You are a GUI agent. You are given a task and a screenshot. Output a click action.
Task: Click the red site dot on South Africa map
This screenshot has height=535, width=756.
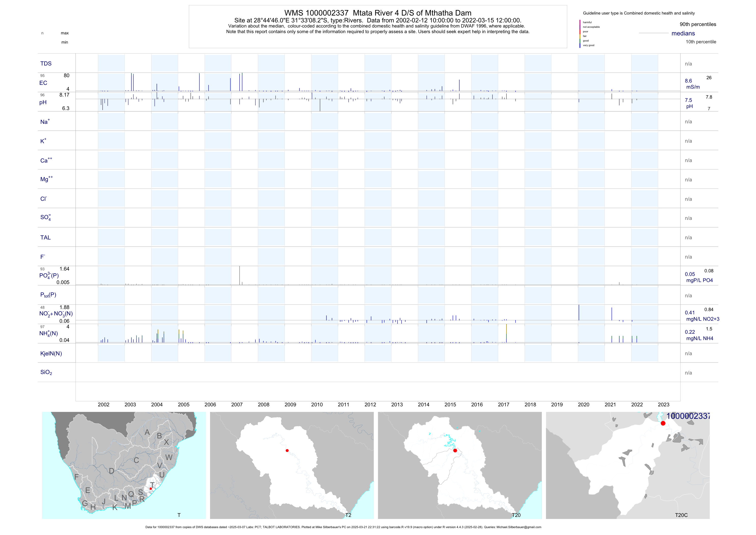pyautogui.click(x=151, y=489)
